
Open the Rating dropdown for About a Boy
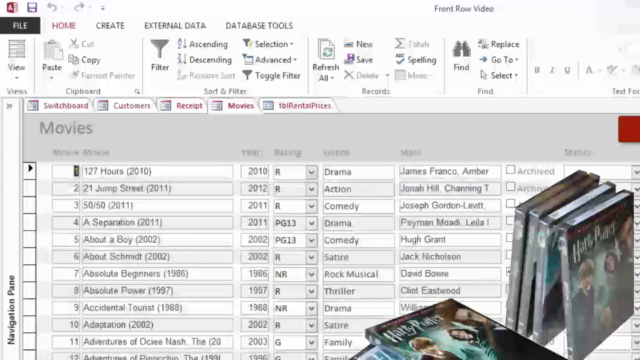point(311,240)
